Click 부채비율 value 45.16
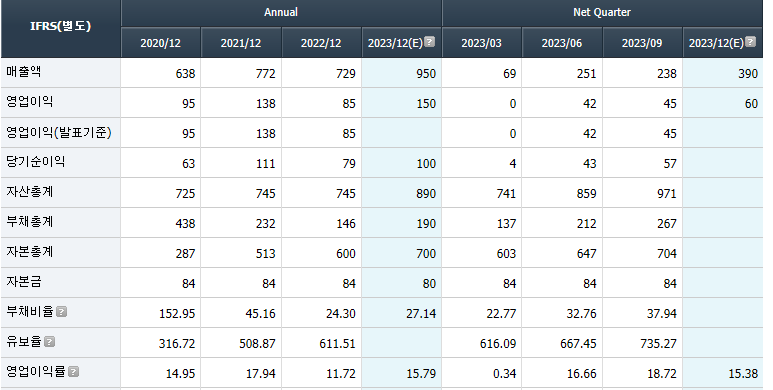Screen dimensions: 773x390 coord(260,314)
